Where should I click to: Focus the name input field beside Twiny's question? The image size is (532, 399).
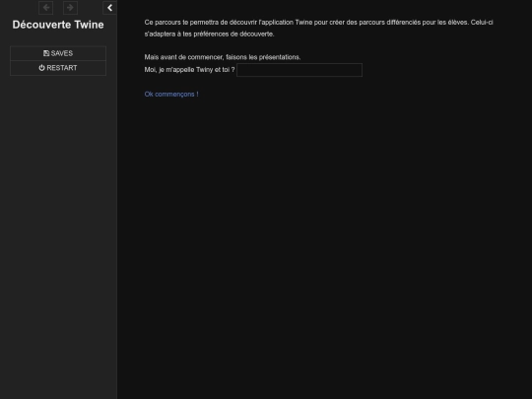point(299,70)
